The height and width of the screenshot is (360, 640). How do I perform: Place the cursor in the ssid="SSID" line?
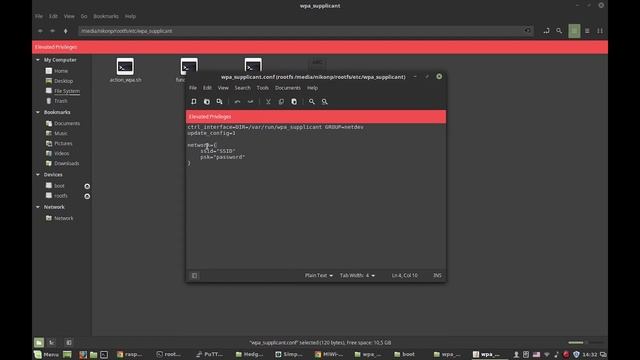[x=218, y=151]
